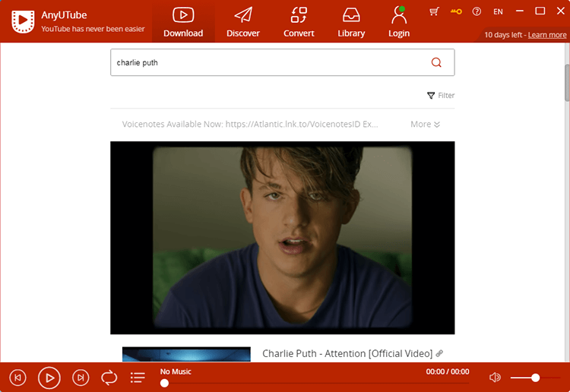The height and width of the screenshot is (392, 570).
Task: Click the magnifier search icon
Action: pos(436,62)
